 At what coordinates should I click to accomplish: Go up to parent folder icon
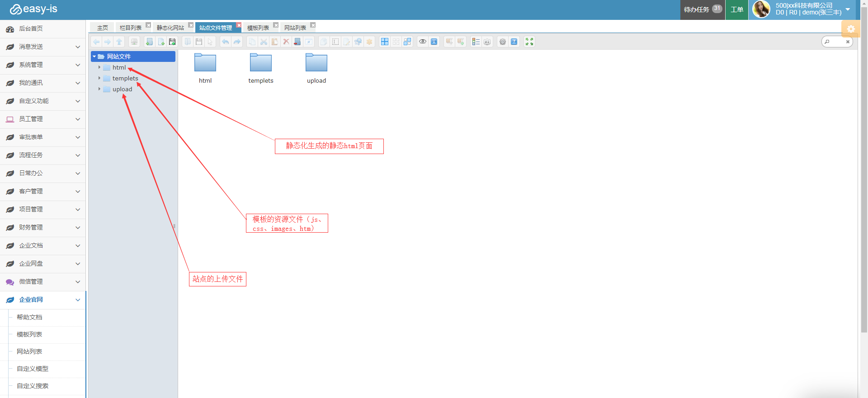point(119,42)
